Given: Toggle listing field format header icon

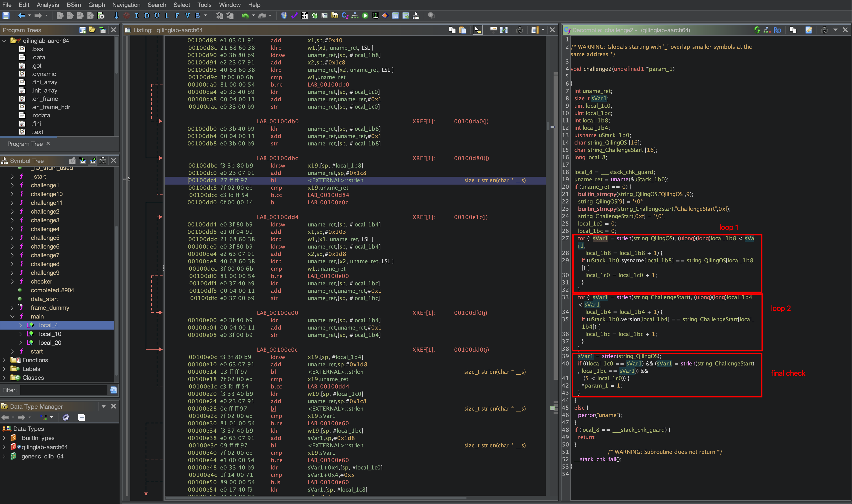Looking at the screenshot, I should click(x=494, y=30).
